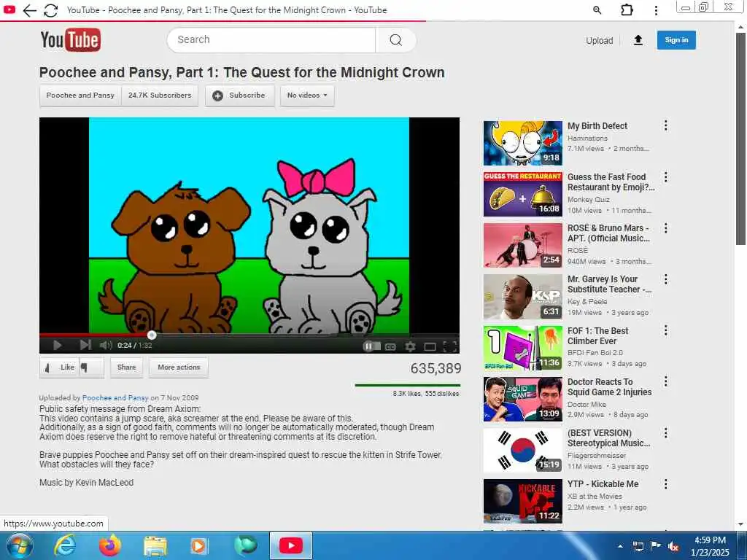Open the browser extensions puzzle icon
This screenshot has width=747, height=560.
pos(627,10)
